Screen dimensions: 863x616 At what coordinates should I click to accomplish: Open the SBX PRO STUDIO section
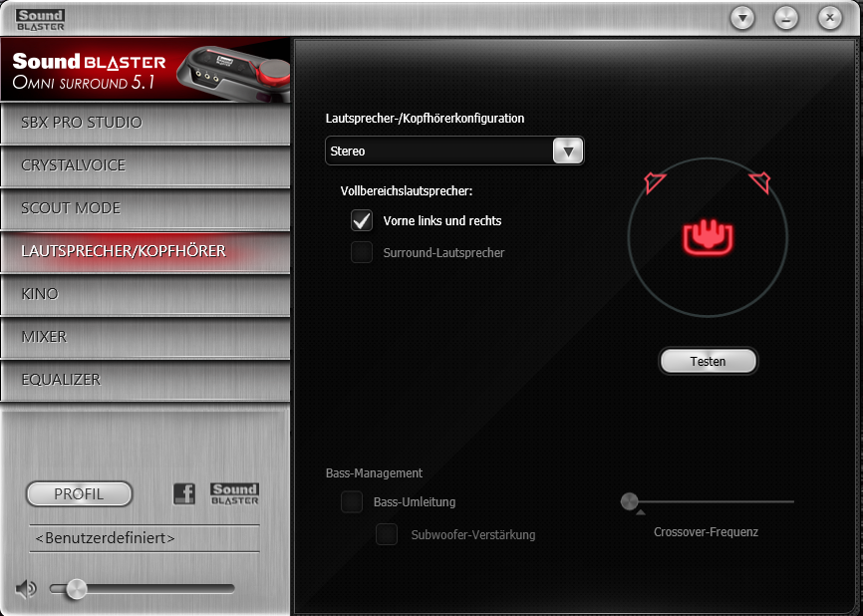(145, 123)
